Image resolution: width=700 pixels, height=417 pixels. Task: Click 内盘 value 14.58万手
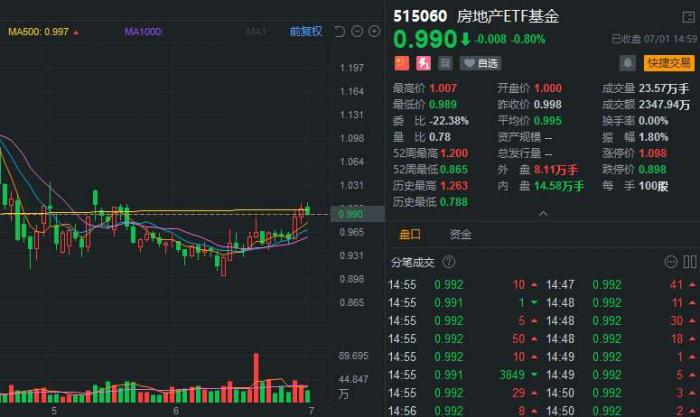[559, 186]
